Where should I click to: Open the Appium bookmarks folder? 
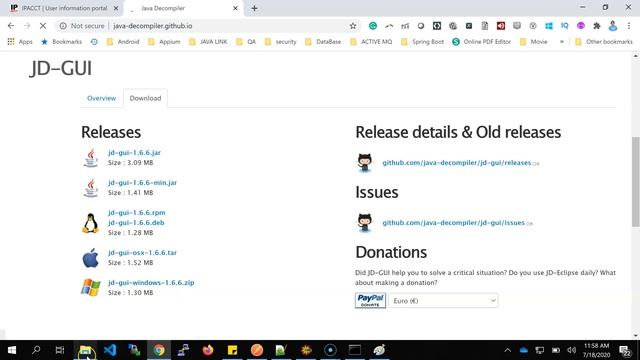point(164,42)
